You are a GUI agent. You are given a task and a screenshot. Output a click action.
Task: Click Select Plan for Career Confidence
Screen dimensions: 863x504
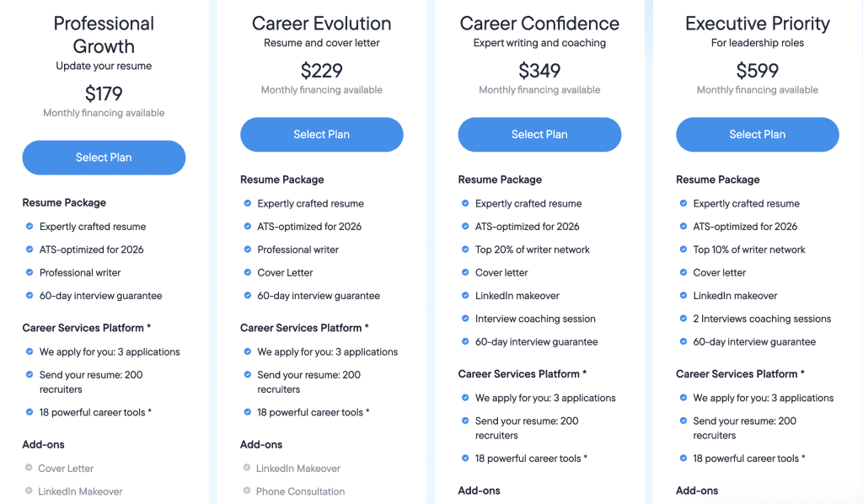point(539,135)
